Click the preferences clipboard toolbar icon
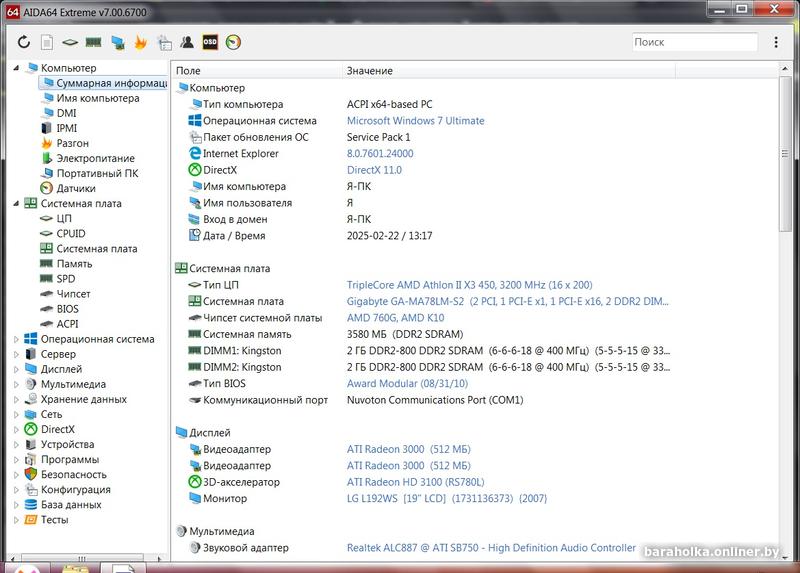800x573 pixels. [164, 42]
